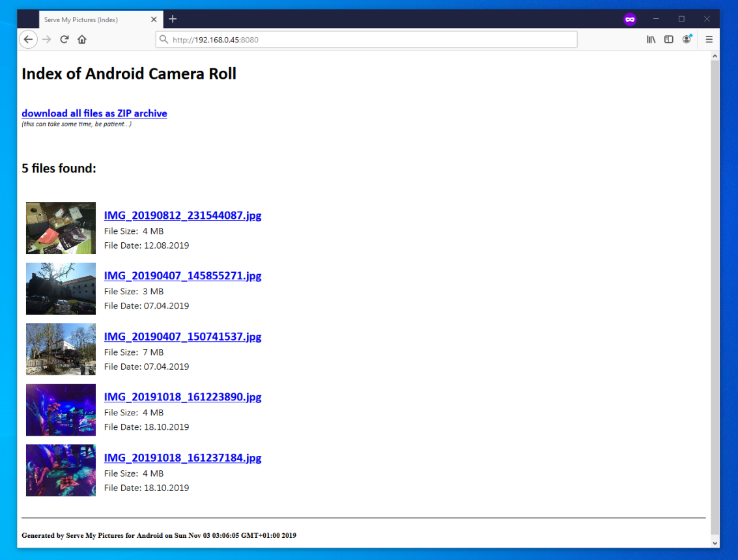
Task: Open IMG_20190407_150741537.jpg link
Action: [182, 337]
